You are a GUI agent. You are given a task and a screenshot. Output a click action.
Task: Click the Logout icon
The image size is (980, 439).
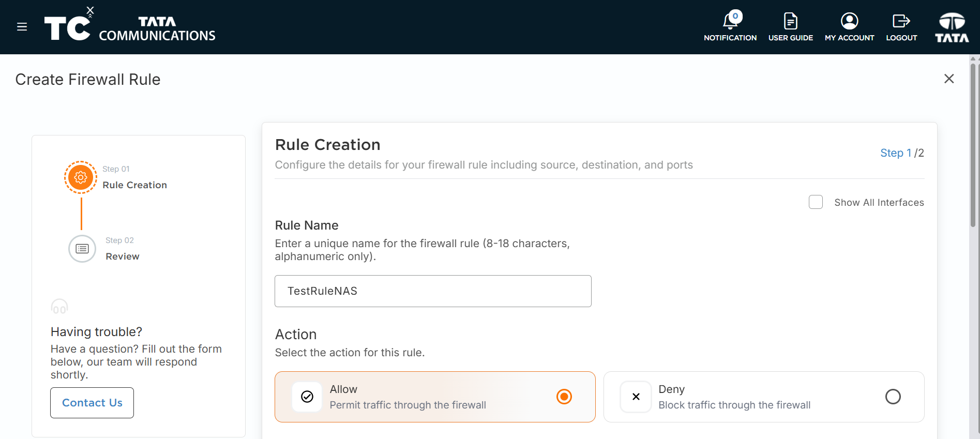(x=901, y=21)
